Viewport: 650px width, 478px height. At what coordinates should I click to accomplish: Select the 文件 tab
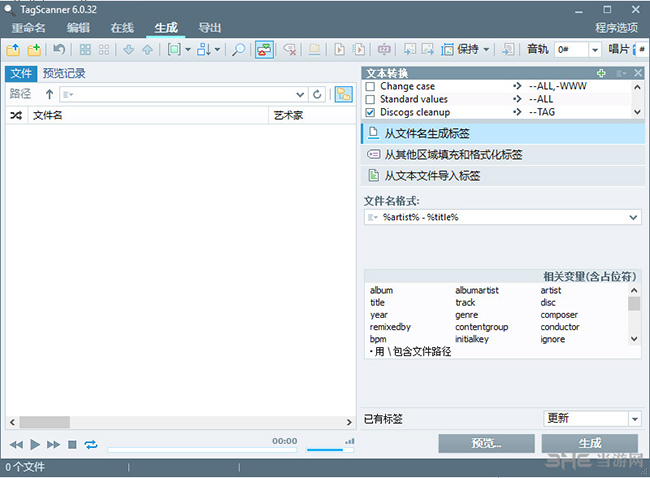(21, 73)
